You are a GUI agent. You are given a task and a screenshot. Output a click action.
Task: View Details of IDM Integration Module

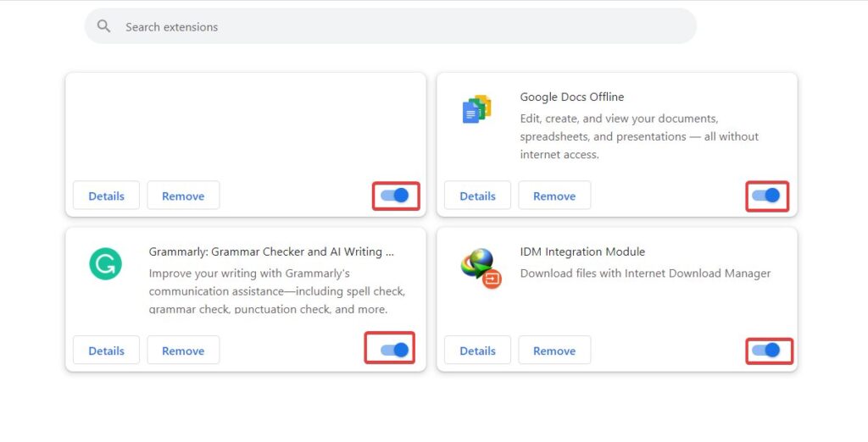(x=477, y=351)
